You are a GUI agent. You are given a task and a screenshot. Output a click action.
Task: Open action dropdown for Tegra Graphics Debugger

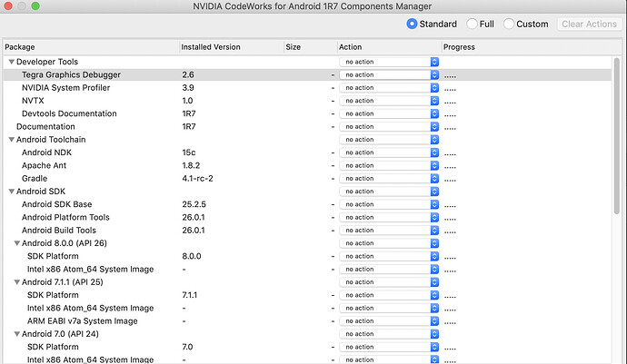[x=389, y=74]
